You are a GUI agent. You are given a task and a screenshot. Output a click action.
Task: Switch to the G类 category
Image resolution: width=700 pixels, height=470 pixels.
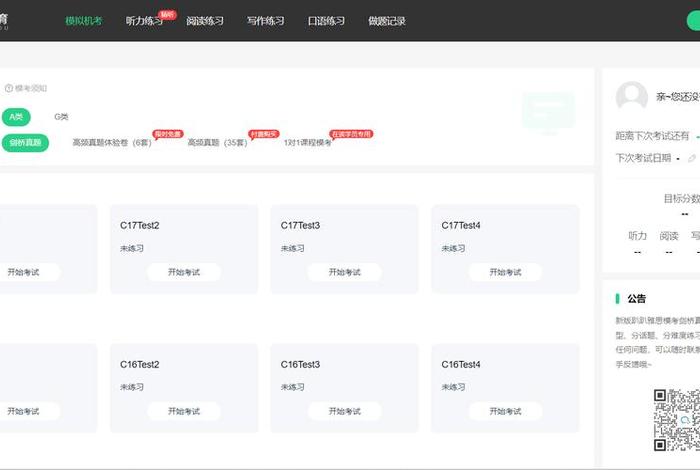[x=61, y=117]
